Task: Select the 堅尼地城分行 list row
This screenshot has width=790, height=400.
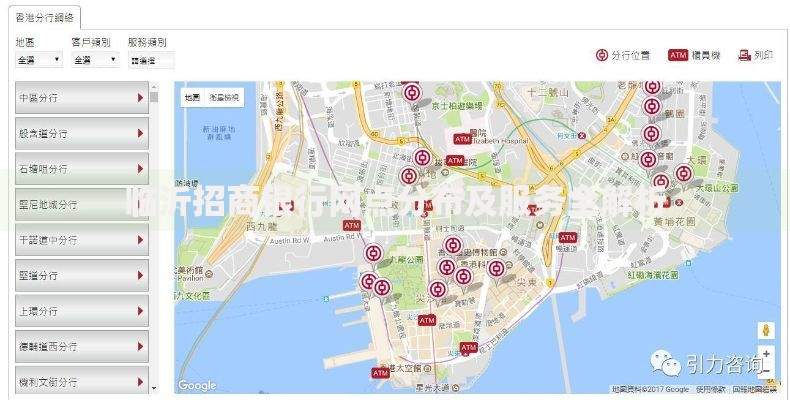Action: [x=82, y=205]
